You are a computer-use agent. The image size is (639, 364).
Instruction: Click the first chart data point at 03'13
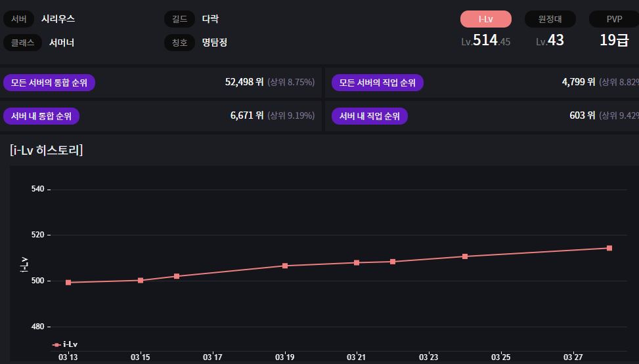click(68, 282)
